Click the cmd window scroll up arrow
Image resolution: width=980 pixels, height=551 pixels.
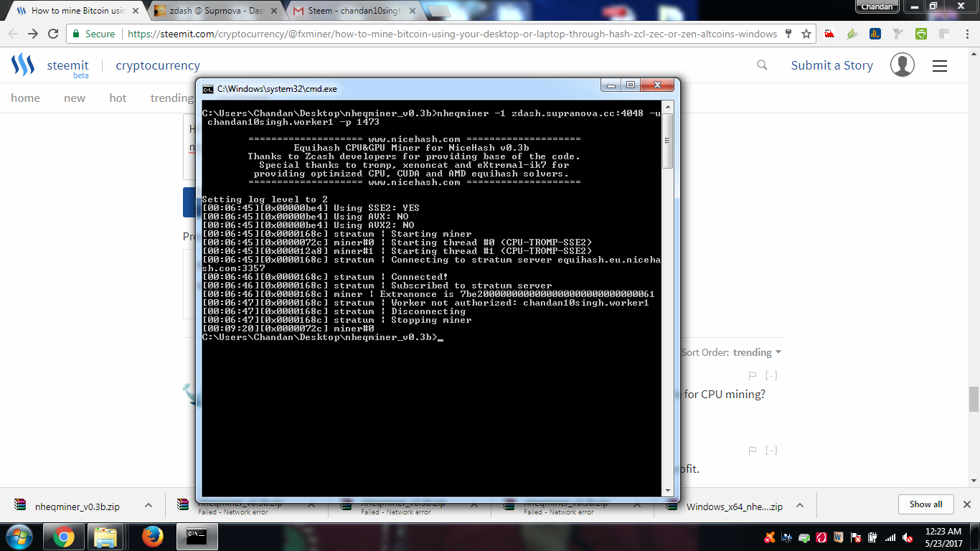click(x=668, y=108)
